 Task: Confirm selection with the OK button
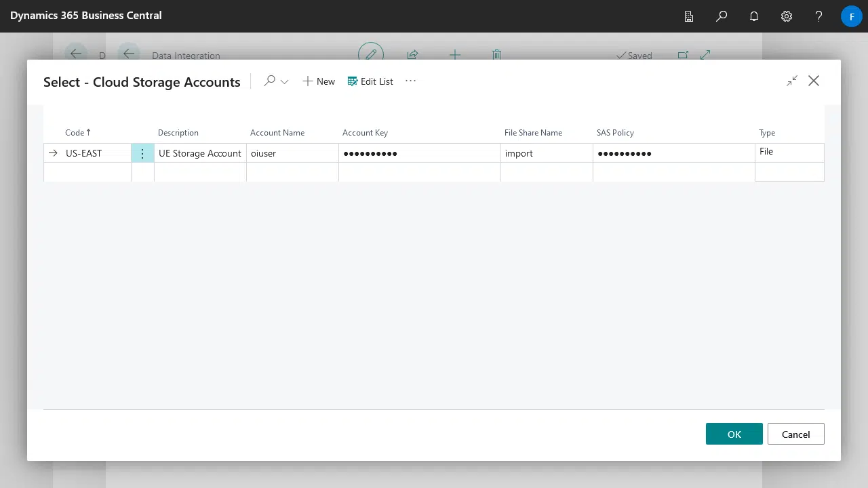click(734, 434)
